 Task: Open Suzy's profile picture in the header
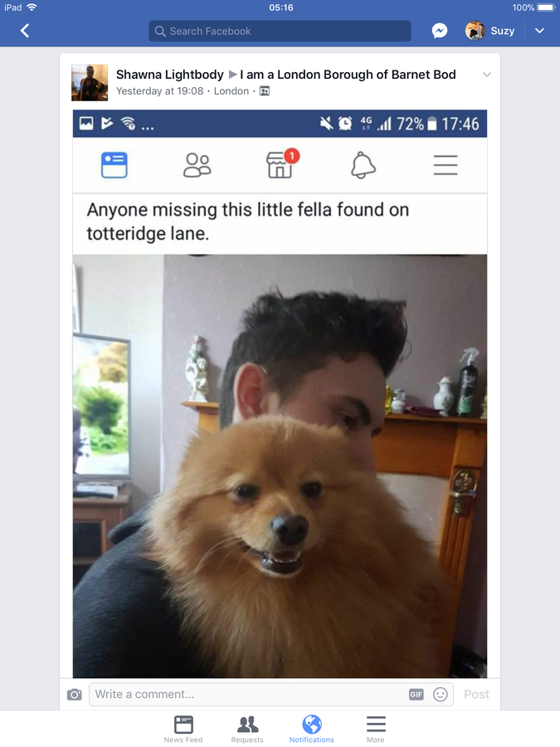[x=475, y=31]
